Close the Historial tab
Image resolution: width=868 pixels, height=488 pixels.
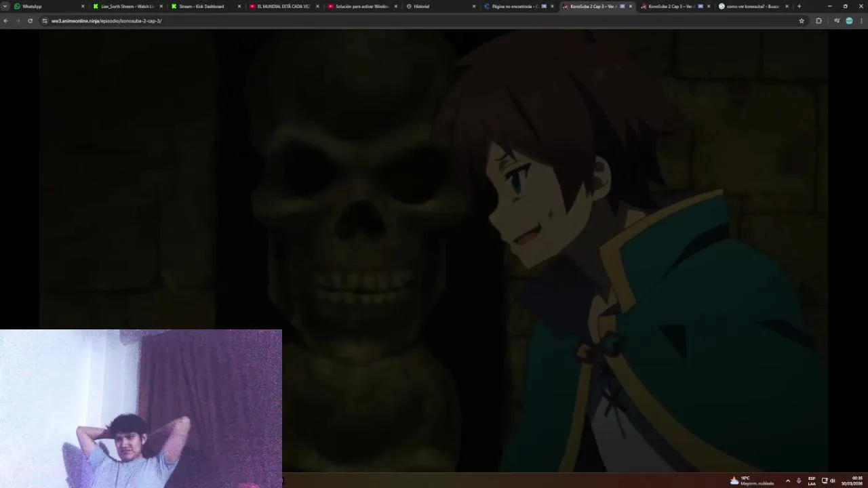coord(473,6)
